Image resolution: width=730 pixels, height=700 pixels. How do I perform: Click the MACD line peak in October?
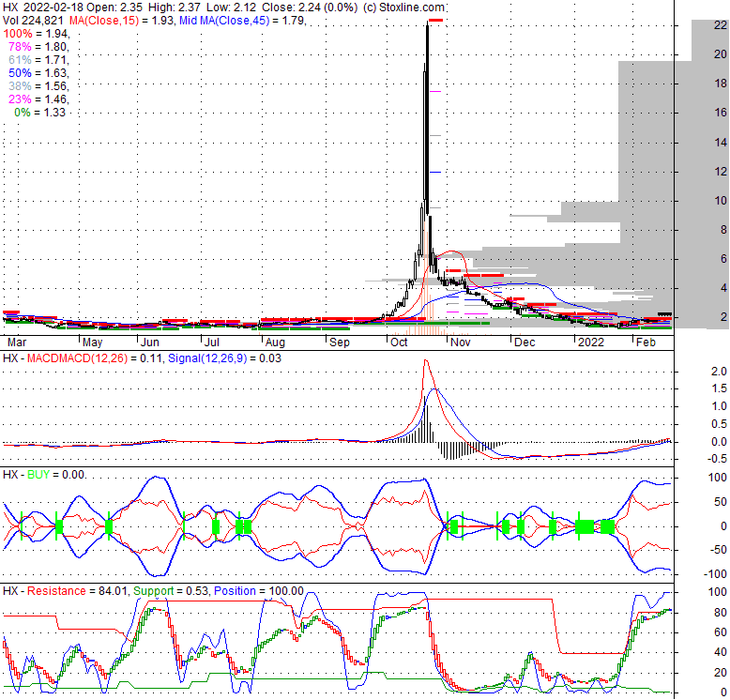pyautogui.click(x=425, y=360)
